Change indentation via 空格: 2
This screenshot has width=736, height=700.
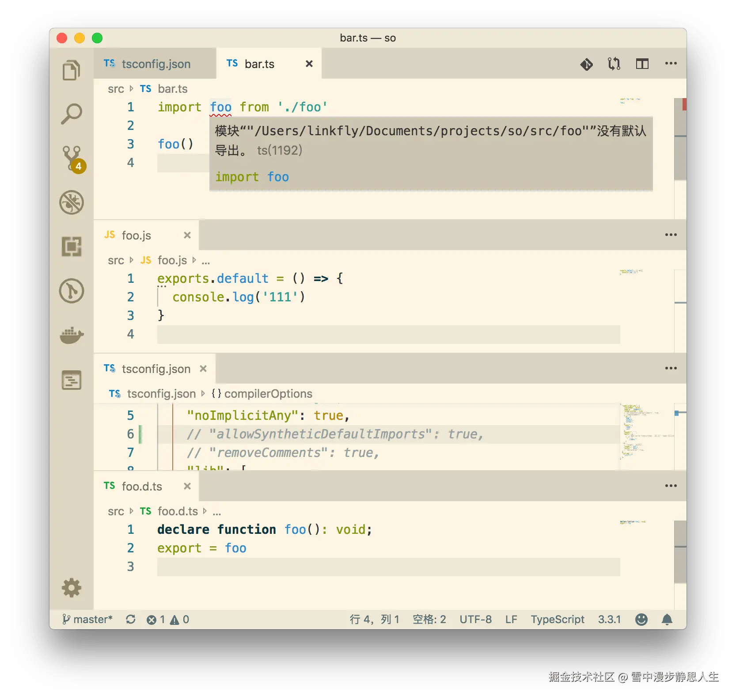click(x=429, y=620)
